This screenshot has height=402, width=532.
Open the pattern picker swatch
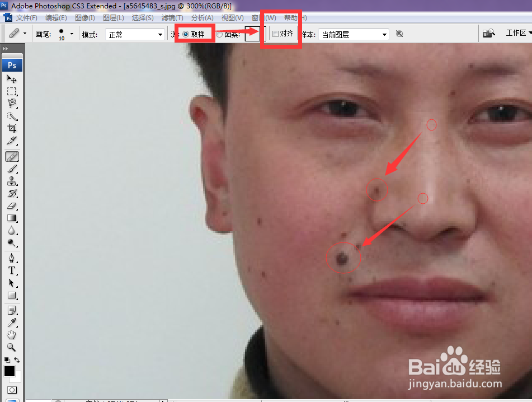[x=252, y=34]
